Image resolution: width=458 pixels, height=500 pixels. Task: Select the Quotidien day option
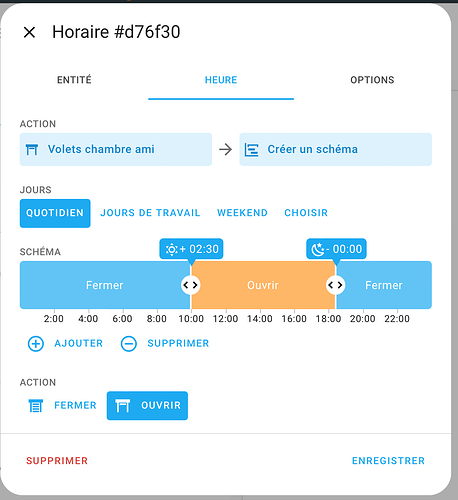pyautogui.click(x=55, y=213)
